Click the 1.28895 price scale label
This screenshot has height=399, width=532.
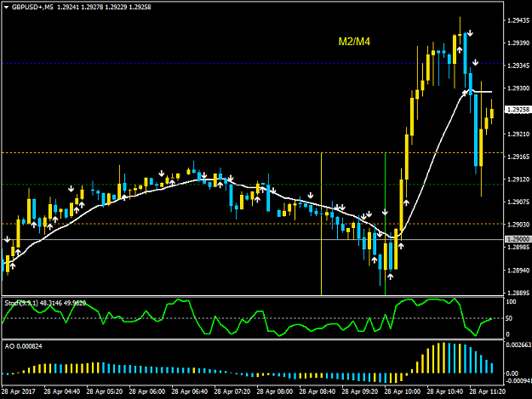[518, 293]
